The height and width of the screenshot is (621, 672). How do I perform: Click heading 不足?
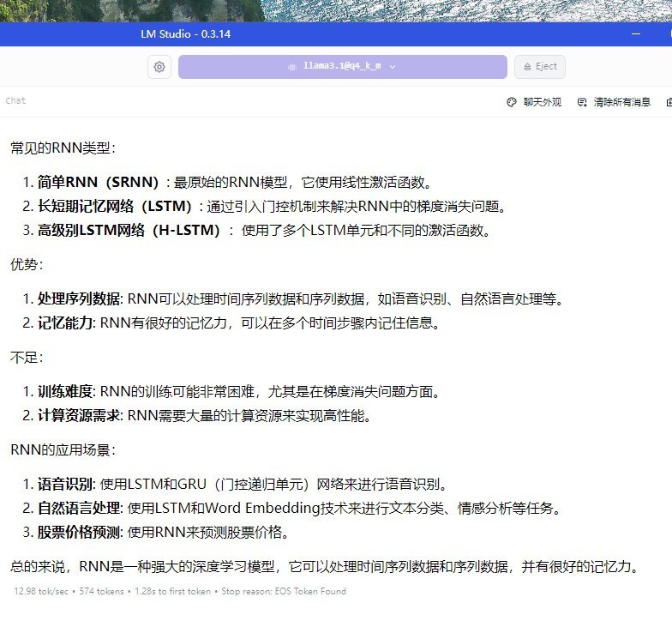(27, 357)
